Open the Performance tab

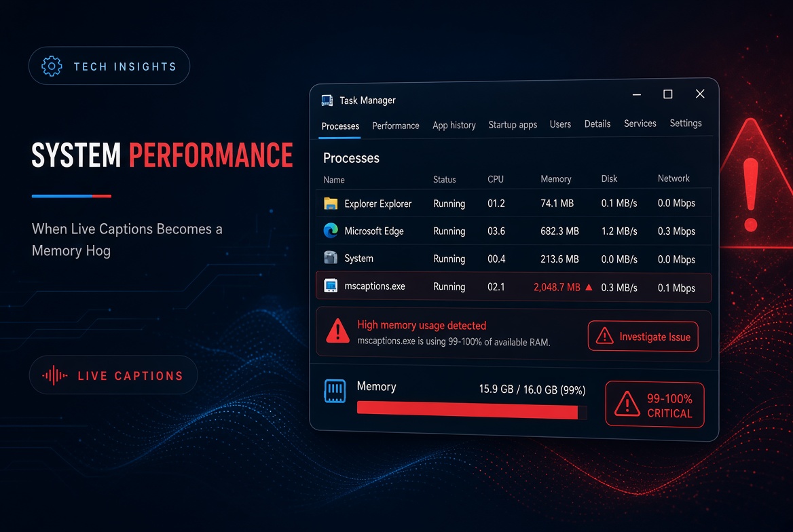click(x=396, y=126)
